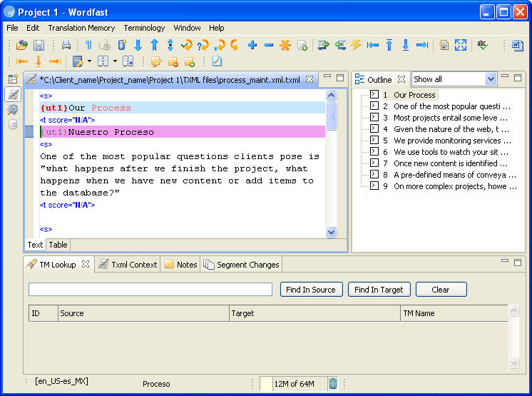Screen dimensions: 532x396
Task: Click the Source column header
Action: 143,313
